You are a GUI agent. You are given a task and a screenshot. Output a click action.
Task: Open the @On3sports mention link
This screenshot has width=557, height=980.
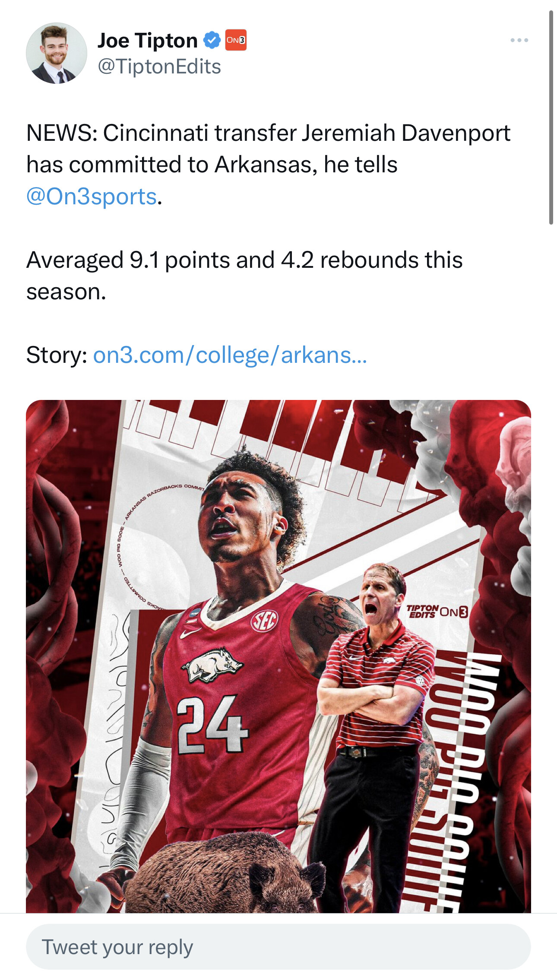[91, 197]
